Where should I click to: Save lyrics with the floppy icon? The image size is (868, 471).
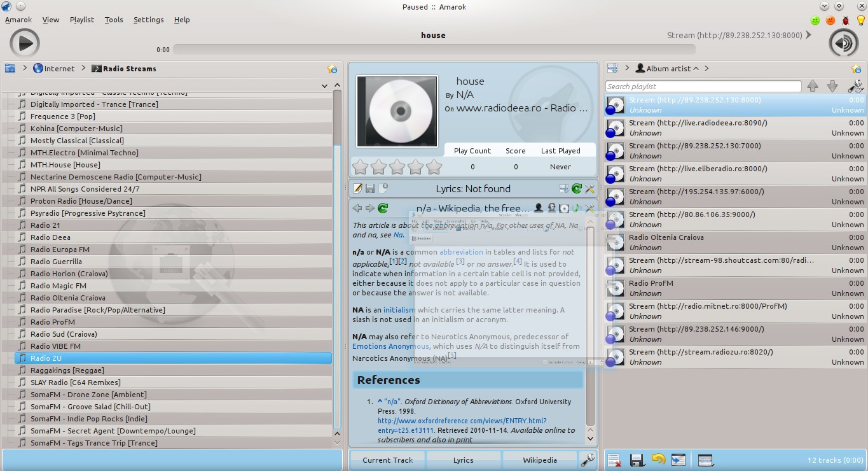(371, 188)
